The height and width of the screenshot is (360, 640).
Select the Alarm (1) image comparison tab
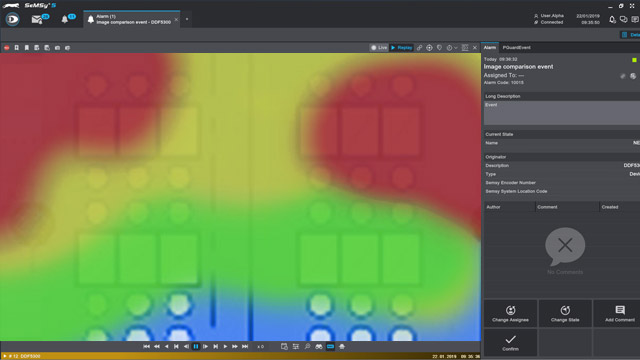click(x=132, y=19)
